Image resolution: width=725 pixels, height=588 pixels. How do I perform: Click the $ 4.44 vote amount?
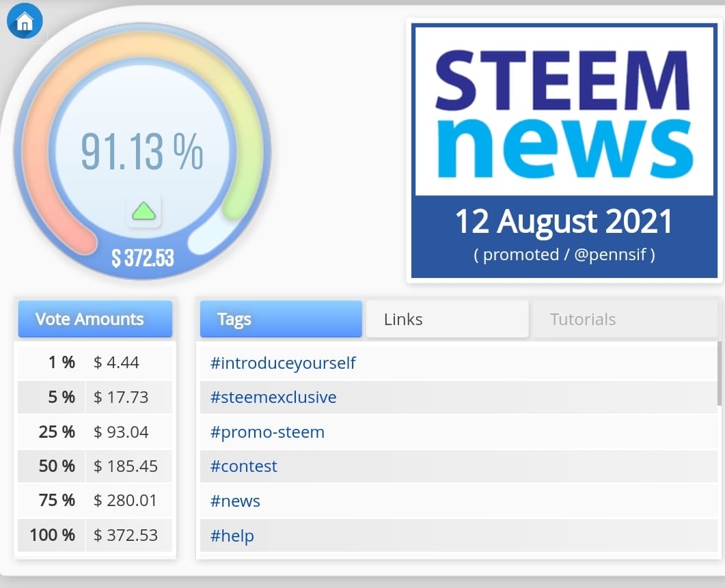tap(116, 363)
